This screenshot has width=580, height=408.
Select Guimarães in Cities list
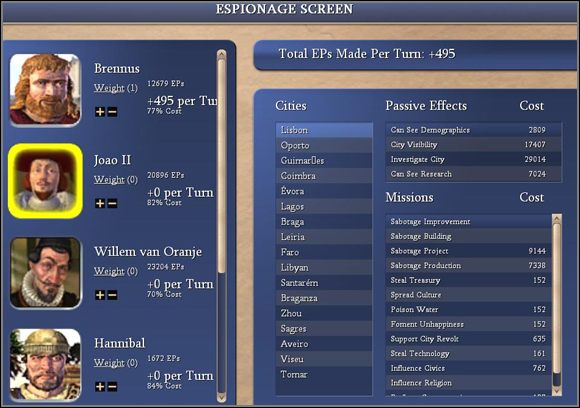point(324,161)
